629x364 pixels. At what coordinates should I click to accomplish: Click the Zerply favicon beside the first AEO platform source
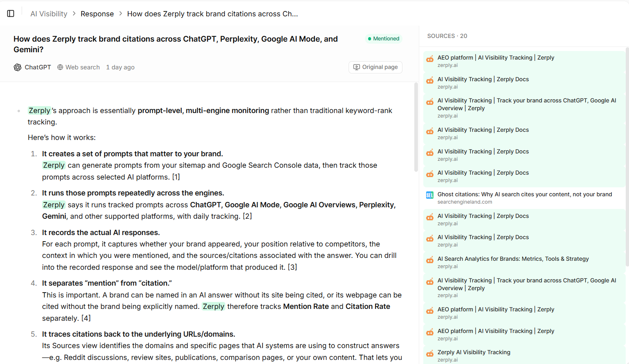[430, 59]
